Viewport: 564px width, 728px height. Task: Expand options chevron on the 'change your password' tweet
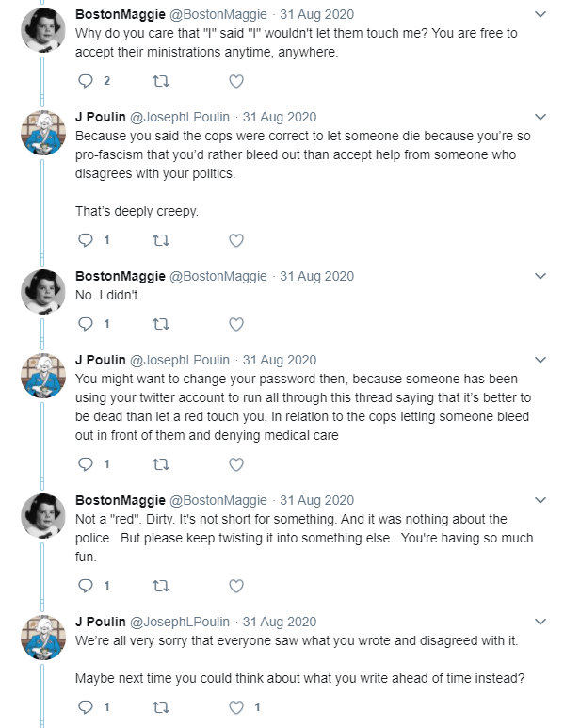click(540, 360)
